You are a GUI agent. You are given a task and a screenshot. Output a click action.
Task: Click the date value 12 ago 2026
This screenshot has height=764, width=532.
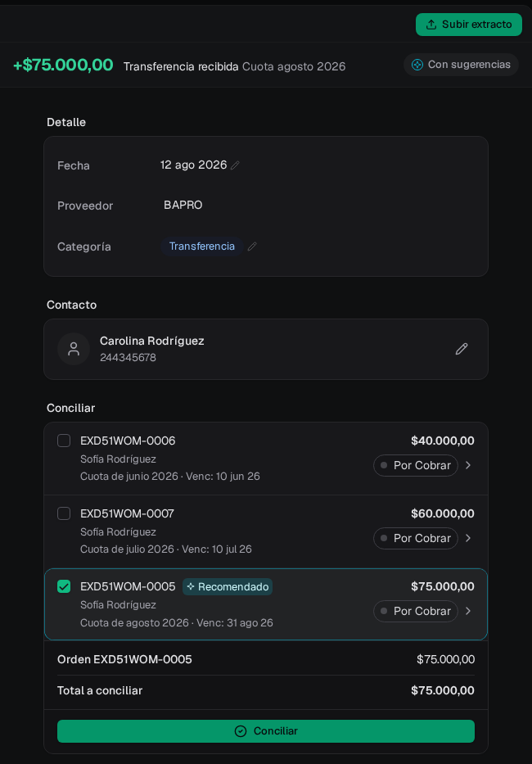point(193,165)
